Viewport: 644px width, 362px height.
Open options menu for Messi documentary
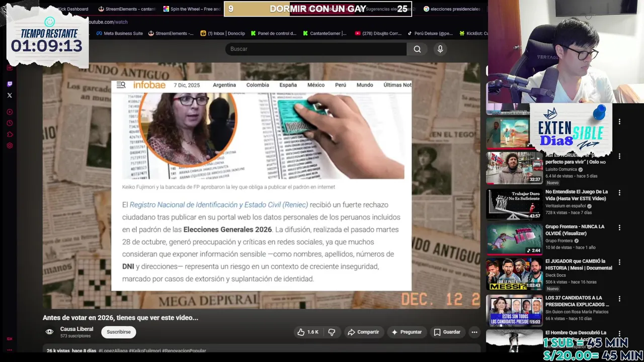point(619,262)
